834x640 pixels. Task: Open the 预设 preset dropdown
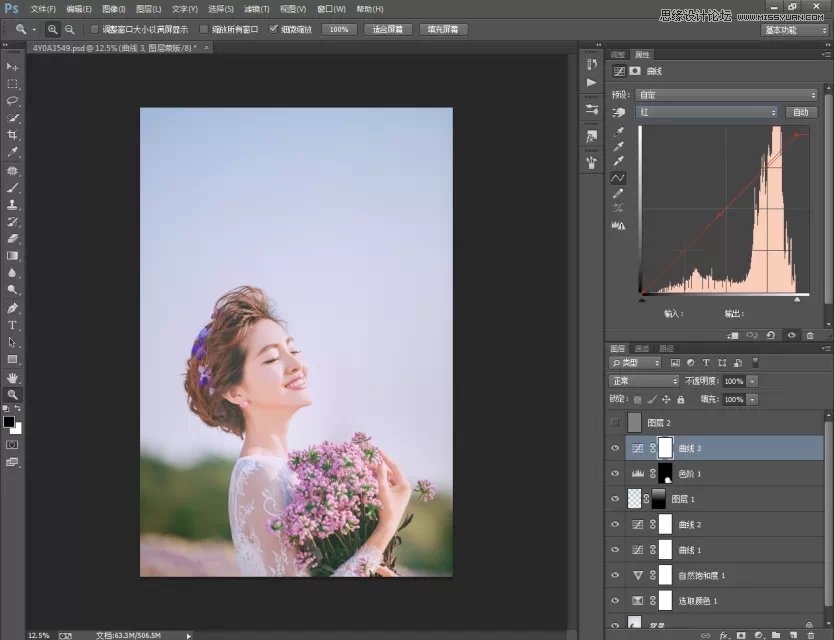[x=727, y=95]
